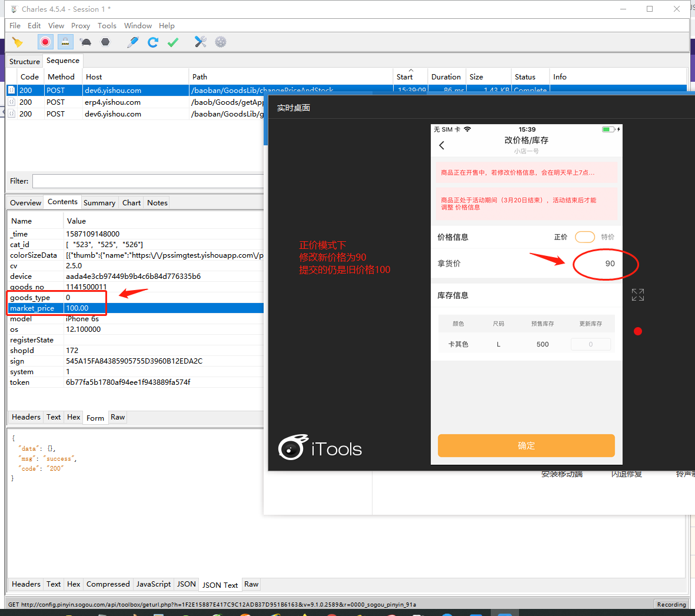Open the Chart tab
The height and width of the screenshot is (616, 695).
132,202
